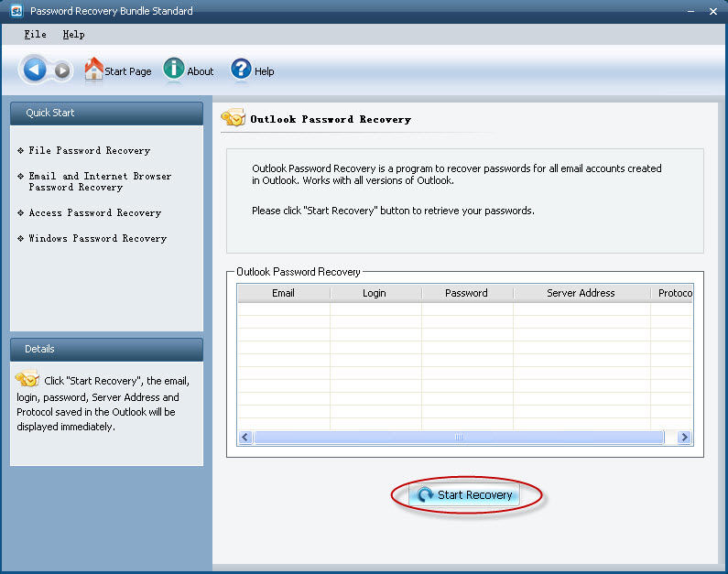Select Email and Internet Browser Password Recovery
This screenshot has width=728, height=574.
tap(100, 181)
